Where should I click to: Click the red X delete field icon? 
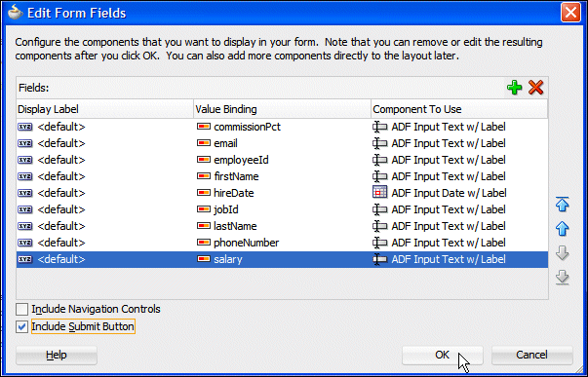click(x=535, y=88)
